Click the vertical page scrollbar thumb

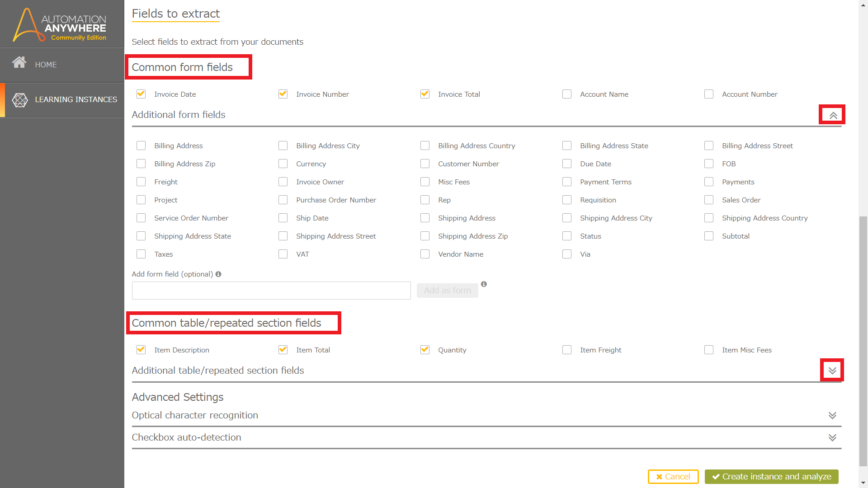(863, 341)
